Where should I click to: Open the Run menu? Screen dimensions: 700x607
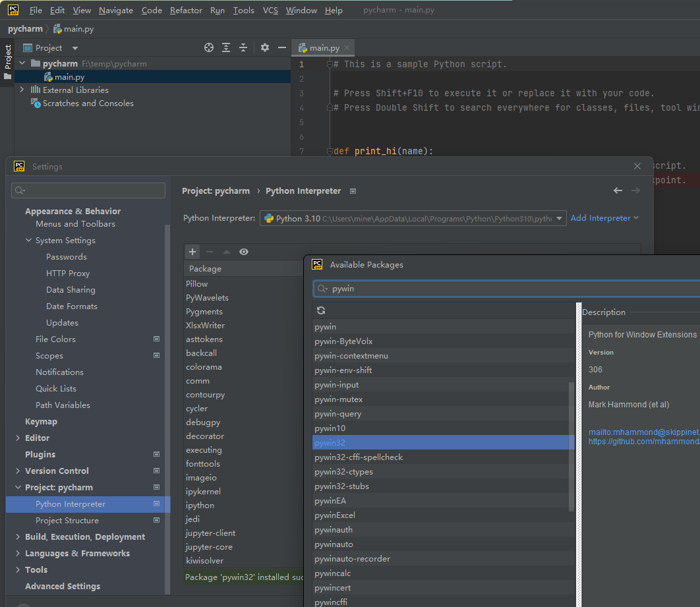(218, 11)
